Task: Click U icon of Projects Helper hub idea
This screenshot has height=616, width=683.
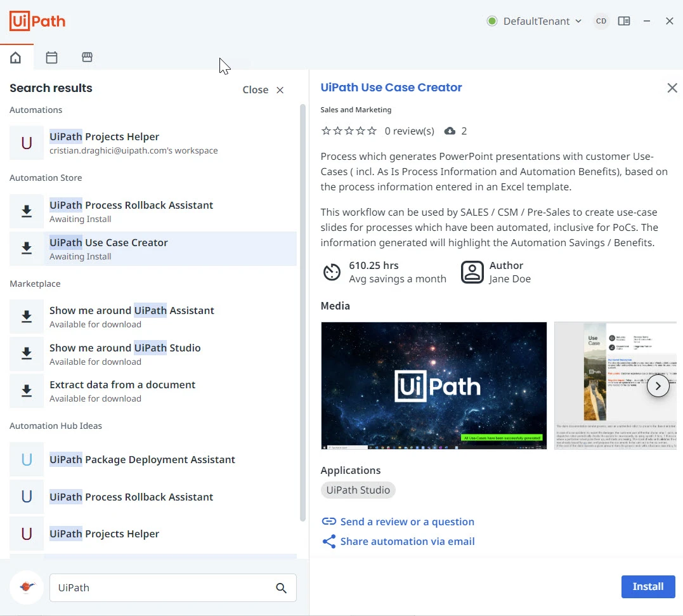Action: tap(27, 534)
